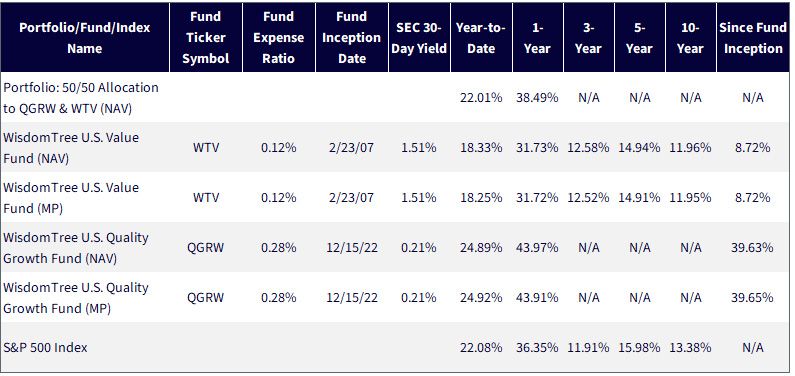Select the 12/15/22 inception date in the QGRW NAV row

pyautogui.click(x=351, y=247)
